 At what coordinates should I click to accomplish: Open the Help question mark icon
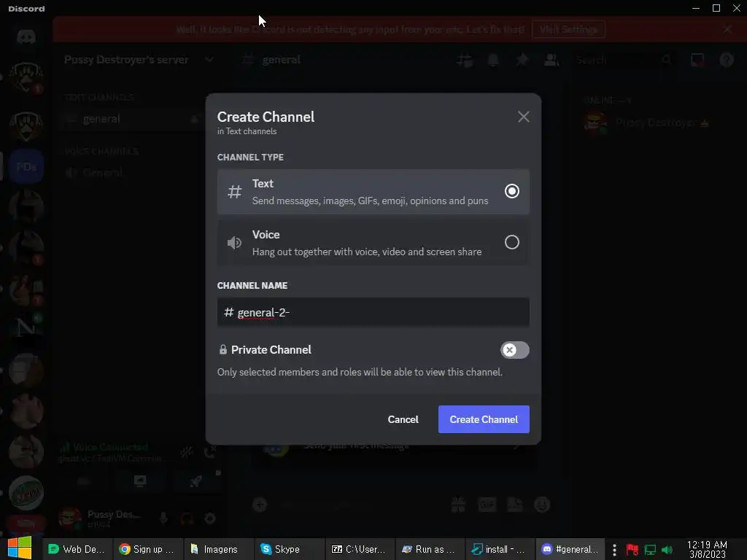click(727, 60)
